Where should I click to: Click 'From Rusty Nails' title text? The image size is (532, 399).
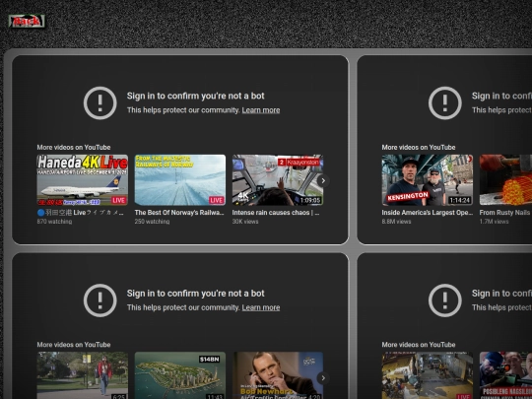pos(504,213)
